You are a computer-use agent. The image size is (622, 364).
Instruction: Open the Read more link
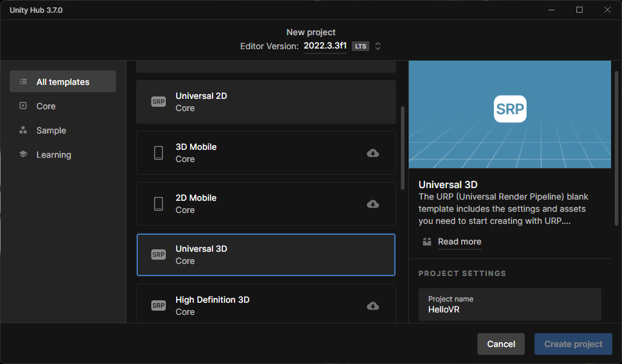click(459, 241)
